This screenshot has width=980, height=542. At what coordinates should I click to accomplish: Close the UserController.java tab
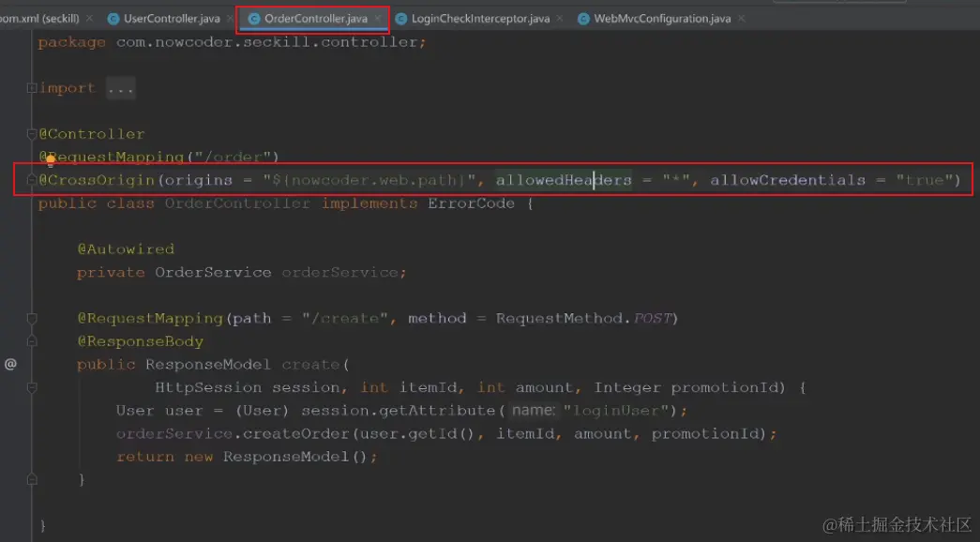coord(231,19)
